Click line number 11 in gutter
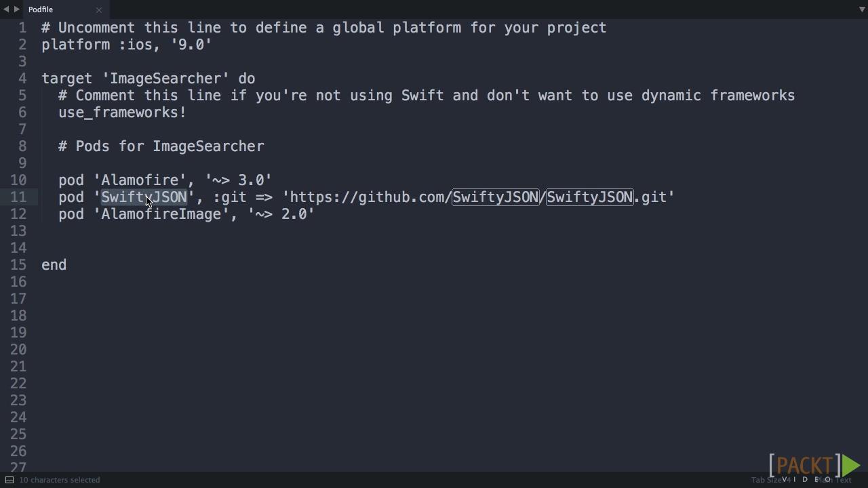 pos(18,197)
